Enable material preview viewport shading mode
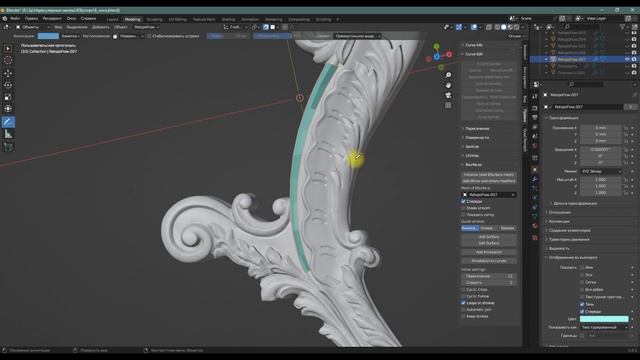 (510, 27)
